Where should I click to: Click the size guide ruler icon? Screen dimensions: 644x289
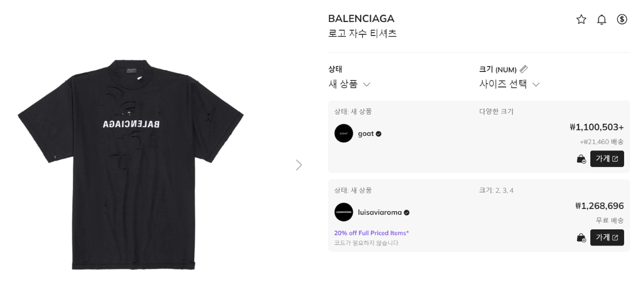[x=524, y=69]
